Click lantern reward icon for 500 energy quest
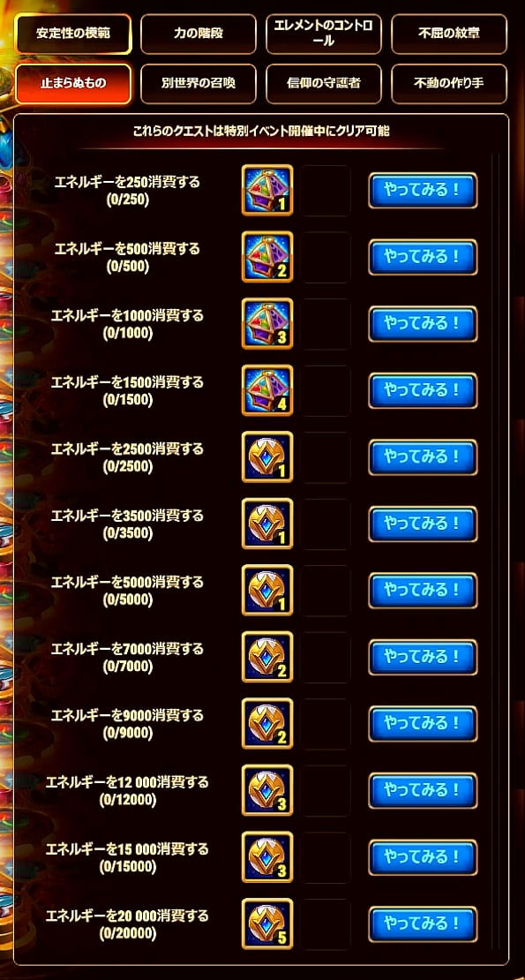 tap(267, 257)
